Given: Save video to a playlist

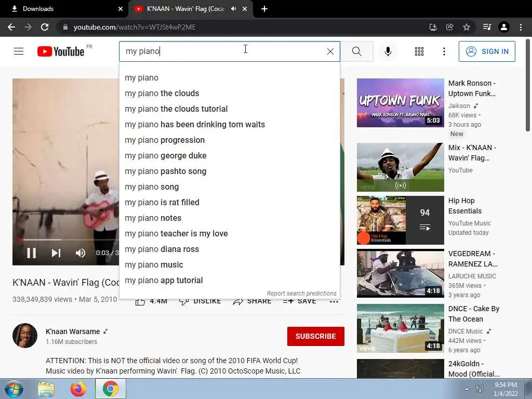Looking at the screenshot, I should (x=299, y=301).
